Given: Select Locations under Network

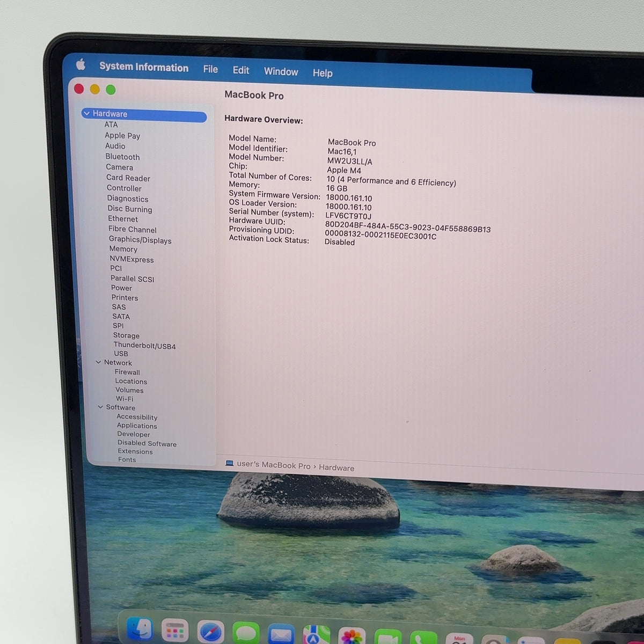Looking at the screenshot, I should 131,381.
